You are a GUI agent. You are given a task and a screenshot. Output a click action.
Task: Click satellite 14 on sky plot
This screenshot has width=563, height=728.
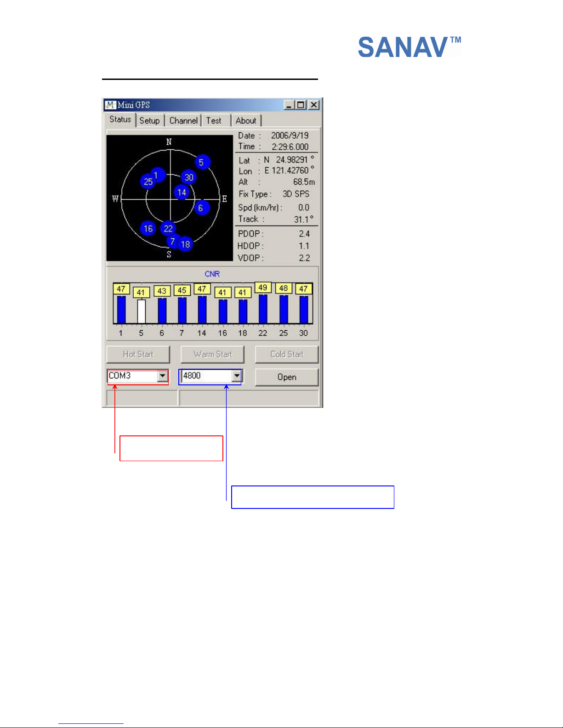pyautogui.click(x=182, y=192)
